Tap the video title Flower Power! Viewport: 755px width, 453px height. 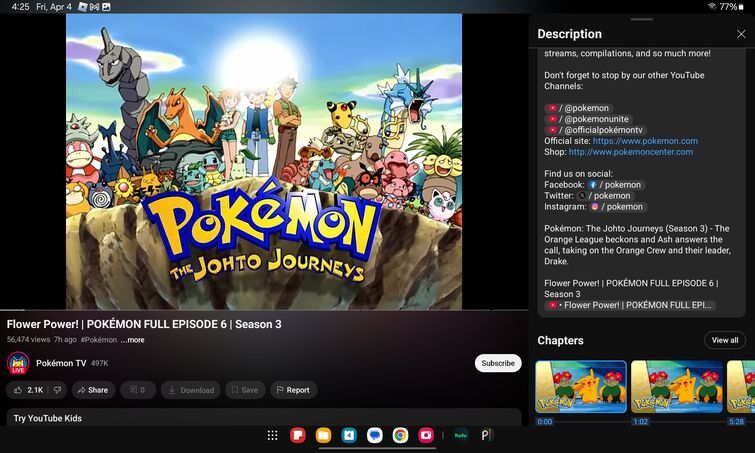[144, 324]
